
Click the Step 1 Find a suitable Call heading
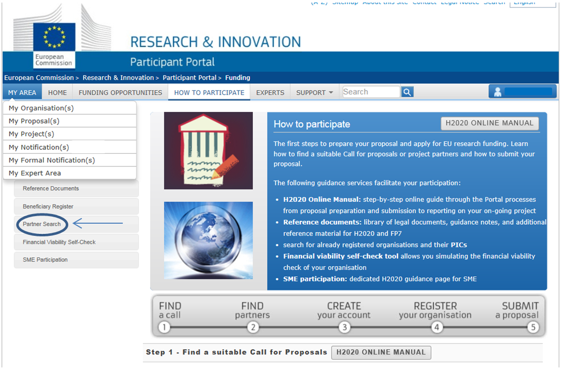click(236, 352)
